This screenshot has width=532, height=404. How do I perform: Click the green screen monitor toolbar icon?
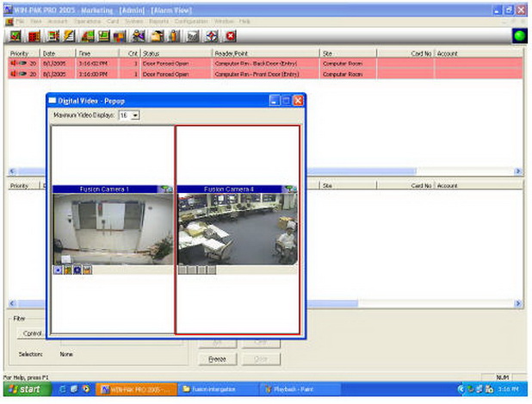103,36
